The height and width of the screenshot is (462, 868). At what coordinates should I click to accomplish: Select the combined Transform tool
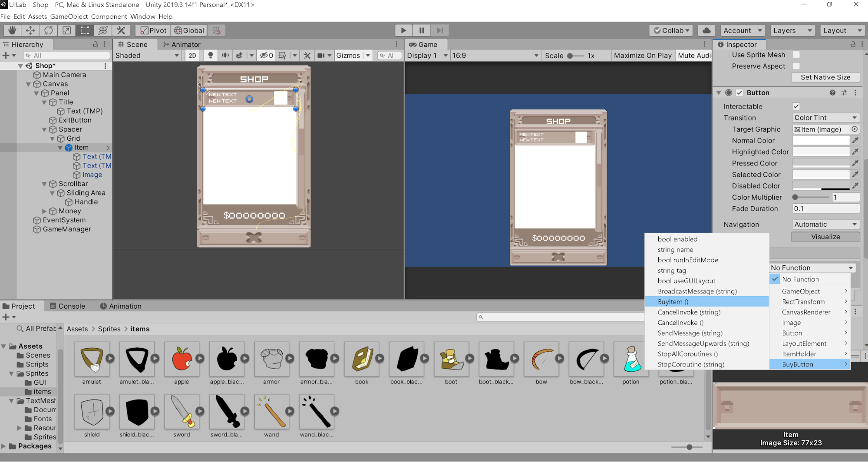pyautogui.click(x=103, y=30)
